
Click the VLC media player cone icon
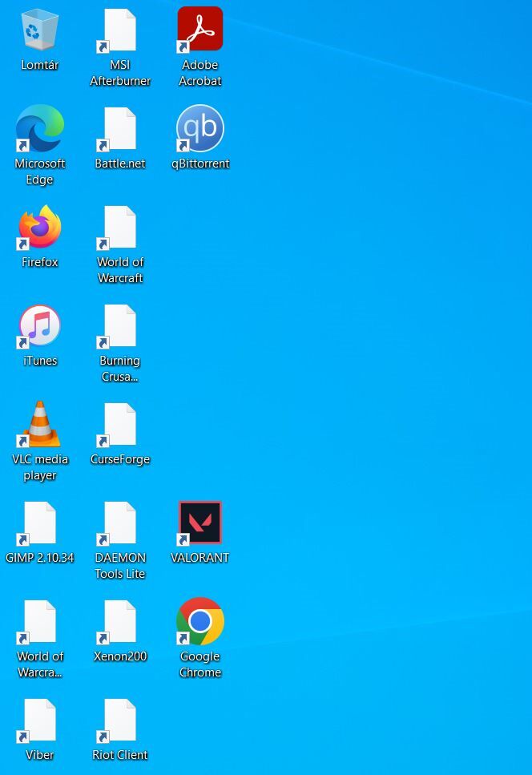[39, 424]
